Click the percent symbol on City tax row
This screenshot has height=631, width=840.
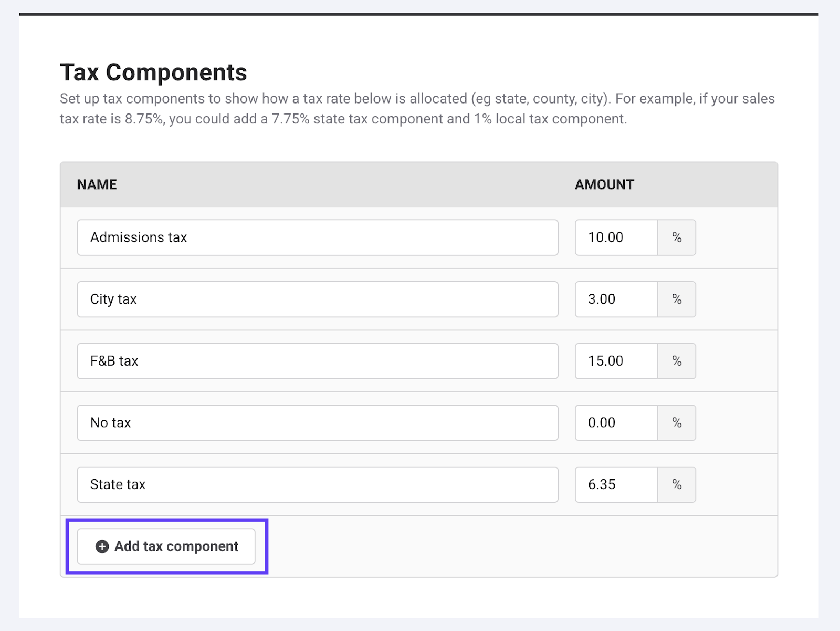point(677,299)
